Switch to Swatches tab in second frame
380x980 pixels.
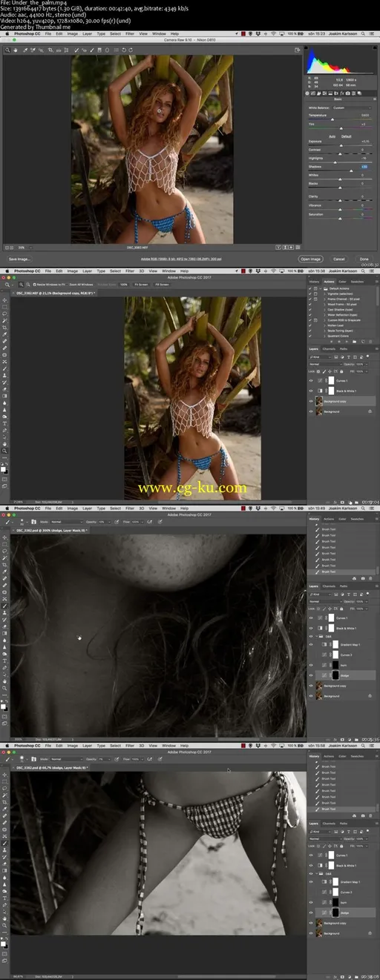[x=357, y=282]
